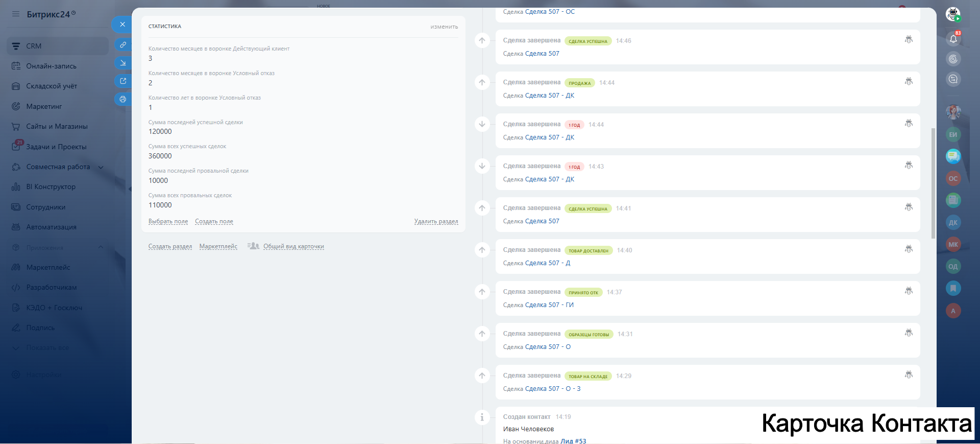Open the CRM menu item
980x444 pixels.
(x=34, y=46)
